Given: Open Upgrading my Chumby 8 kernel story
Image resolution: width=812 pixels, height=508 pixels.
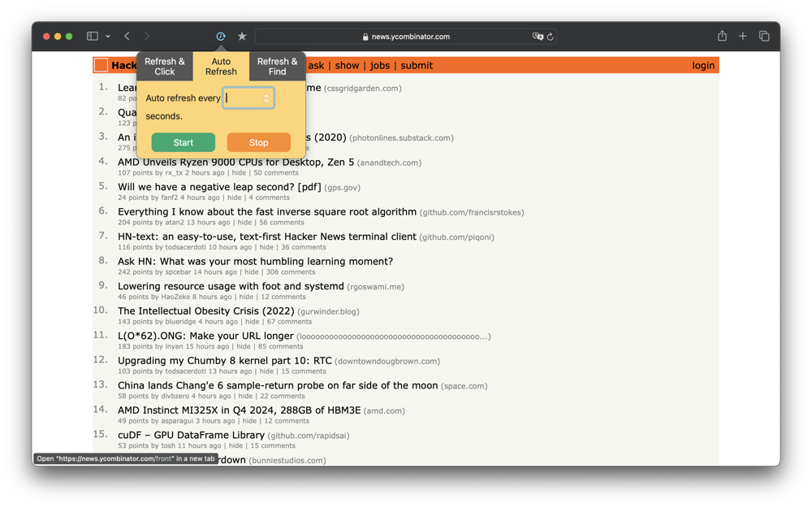Looking at the screenshot, I should [224, 361].
